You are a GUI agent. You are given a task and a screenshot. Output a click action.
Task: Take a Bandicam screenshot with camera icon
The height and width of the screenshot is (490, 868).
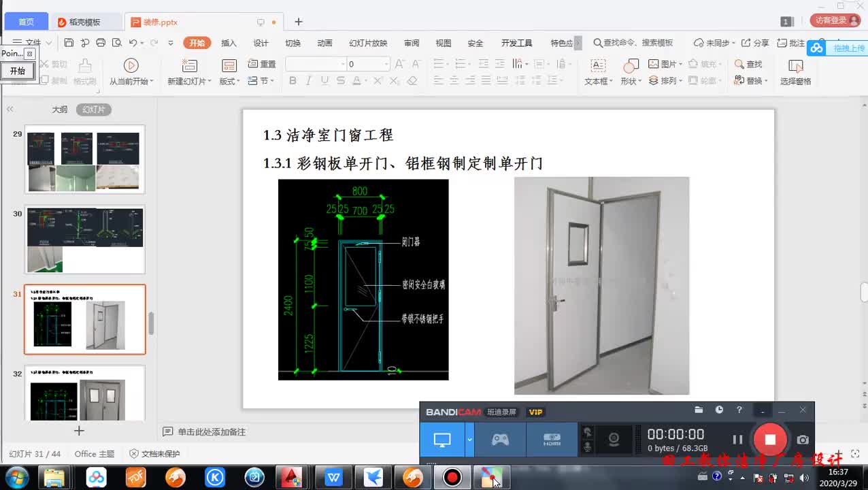(x=803, y=440)
